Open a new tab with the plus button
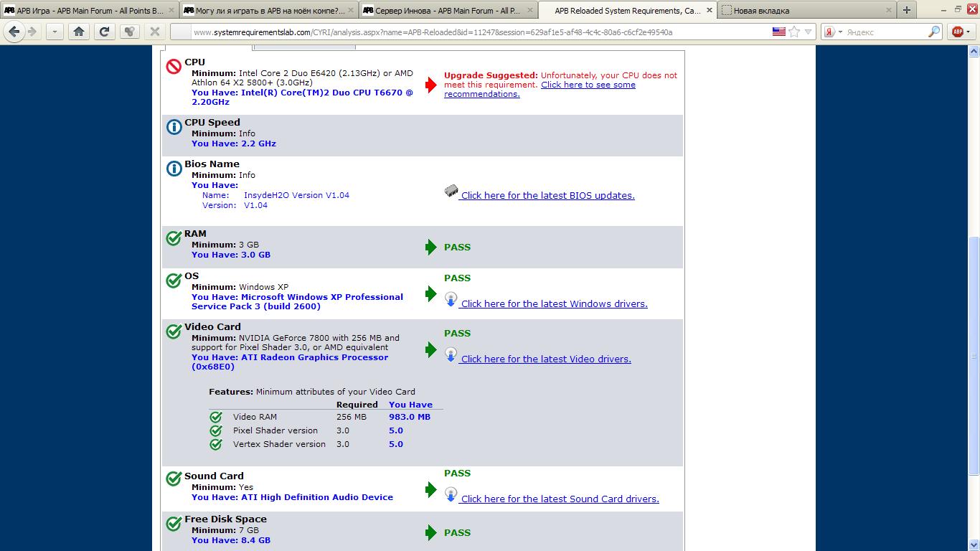 pyautogui.click(x=906, y=10)
